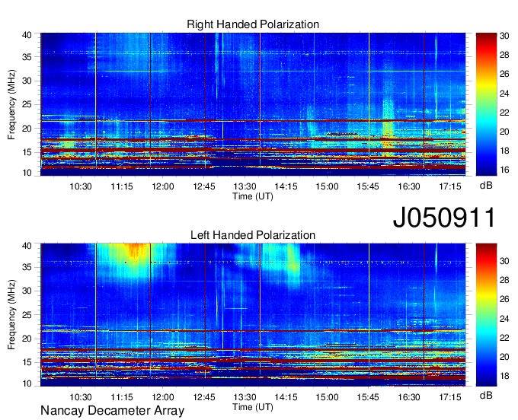Click the 15:00 tick under Right Handed plot
Screen dimensions: 518x420
(327, 186)
